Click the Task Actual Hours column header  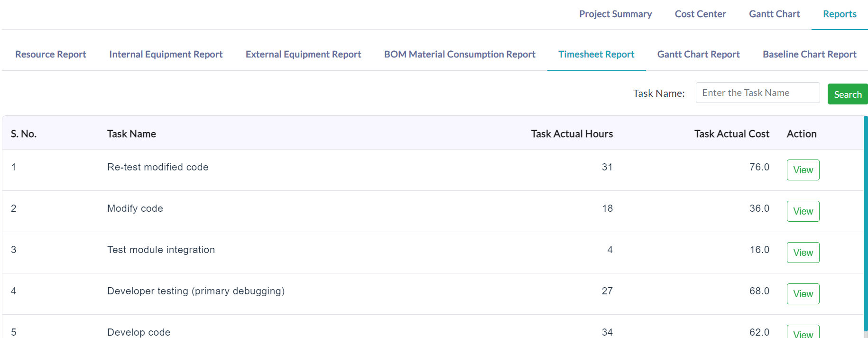coord(572,134)
